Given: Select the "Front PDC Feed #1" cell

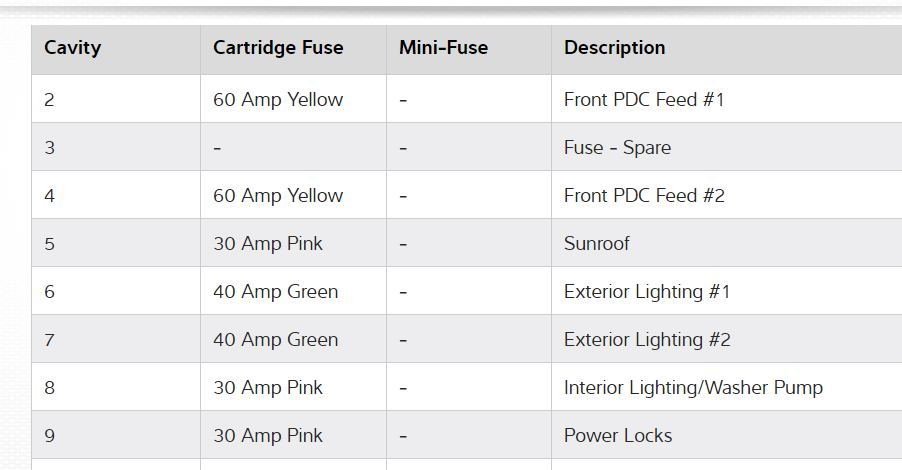Looking at the screenshot, I should 643,100.
